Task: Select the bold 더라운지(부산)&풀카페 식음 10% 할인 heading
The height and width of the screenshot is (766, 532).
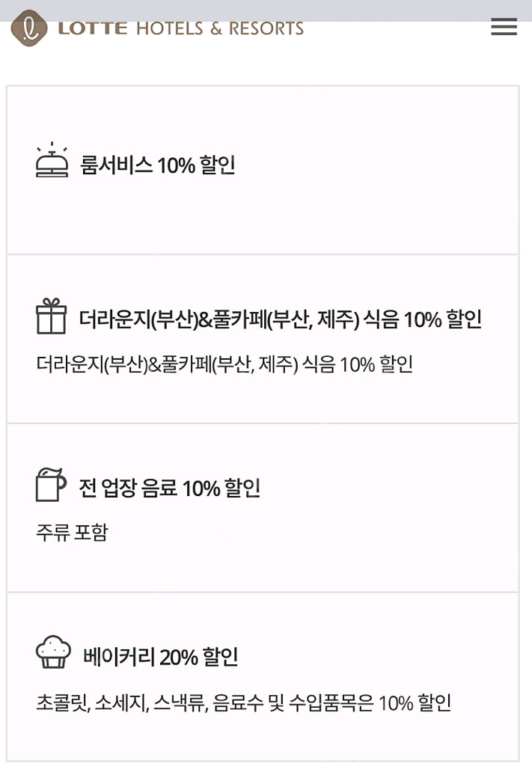Action: [x=281, y=320]
